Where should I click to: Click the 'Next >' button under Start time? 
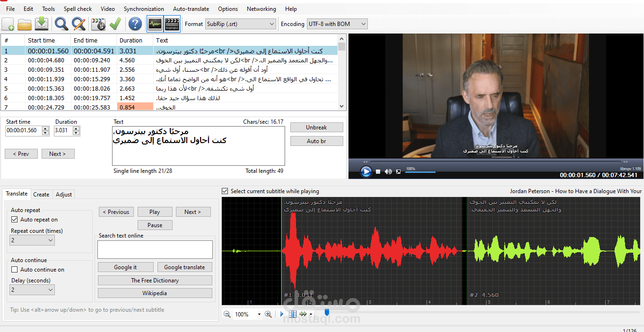pyautogui.click(x=58, y=153)
